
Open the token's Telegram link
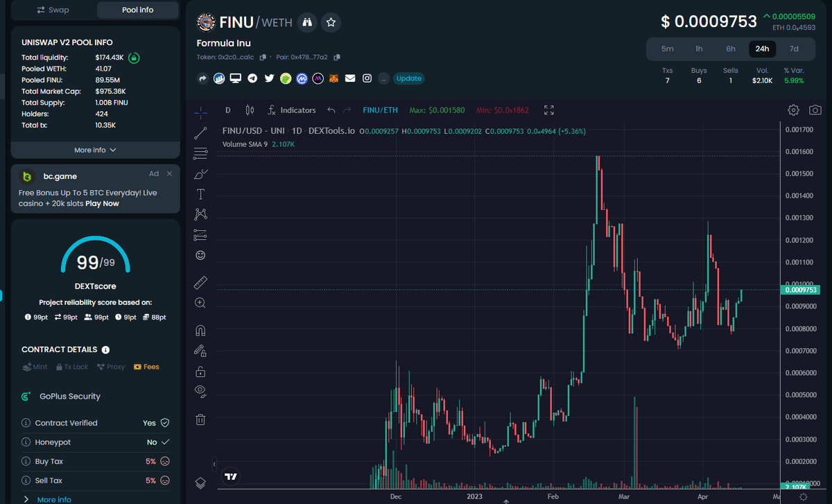click(252, 78)
